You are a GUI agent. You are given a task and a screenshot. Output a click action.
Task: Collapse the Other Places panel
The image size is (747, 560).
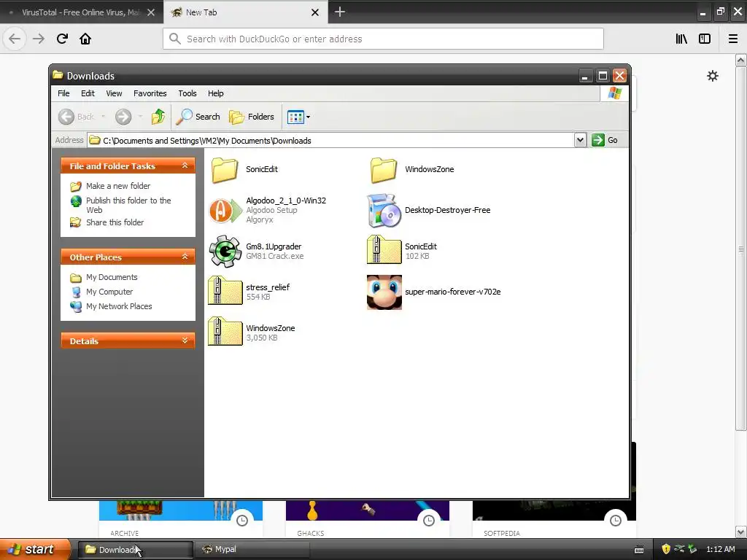(x=185, y=257)
